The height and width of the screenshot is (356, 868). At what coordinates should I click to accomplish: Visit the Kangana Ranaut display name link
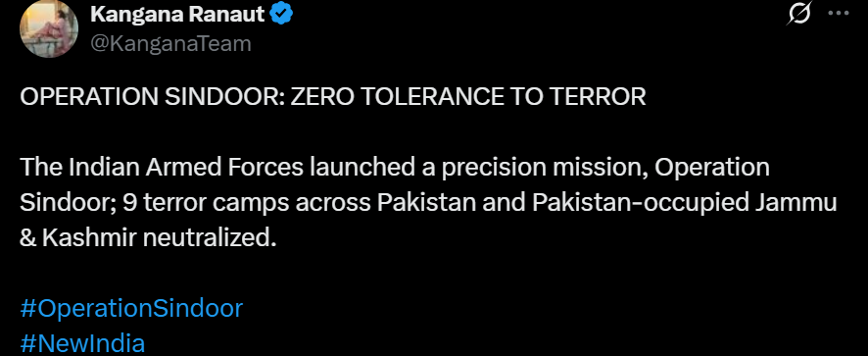click(x=177, y=15)
